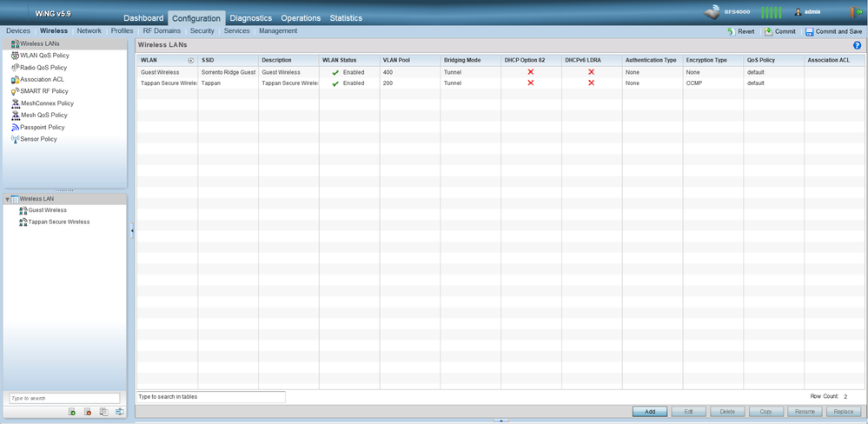Open the help question mark icon

coord(857,44)
